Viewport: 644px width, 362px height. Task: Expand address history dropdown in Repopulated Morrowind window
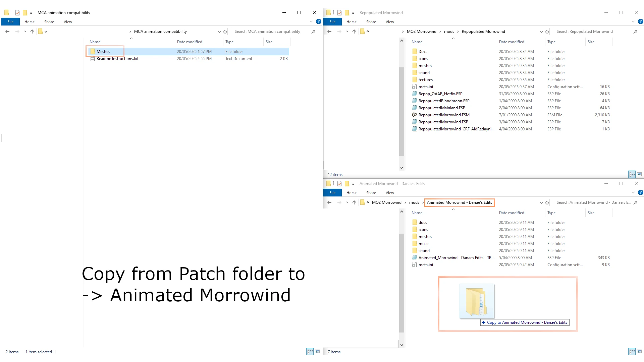tap(541, 32)
